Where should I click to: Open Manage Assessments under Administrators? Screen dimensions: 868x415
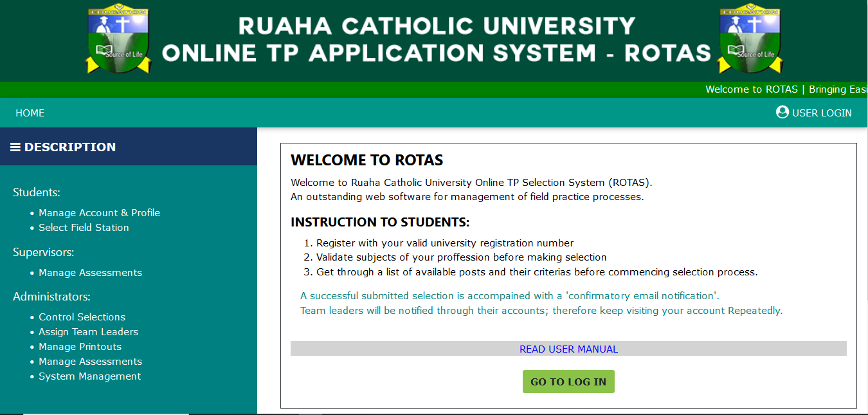[x=90, y=362]
